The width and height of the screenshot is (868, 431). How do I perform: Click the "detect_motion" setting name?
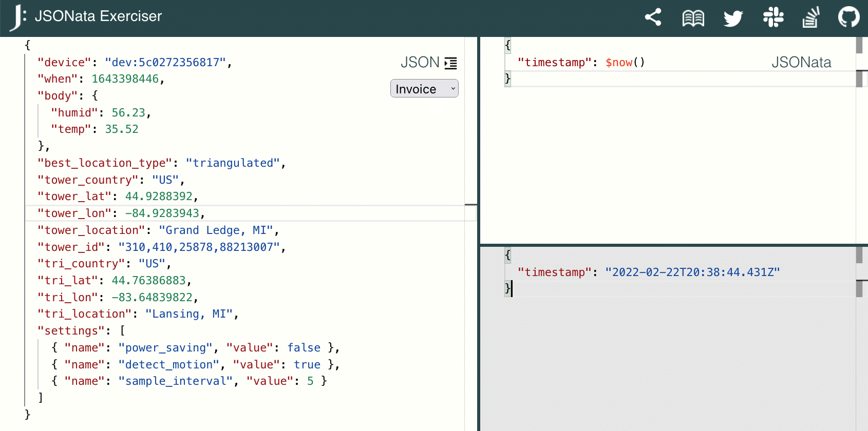click(169, 365)
